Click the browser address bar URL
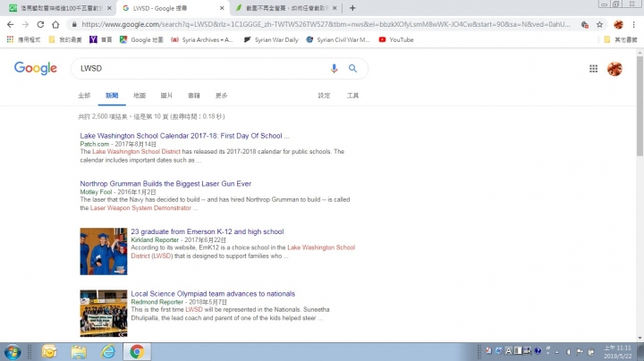This screenshot has height=361, width=644. pyautogui.click(x=326, y=25)
